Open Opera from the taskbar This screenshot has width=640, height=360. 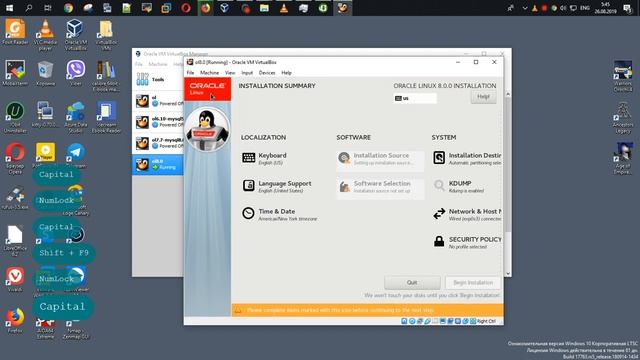(x=186, y=8)
